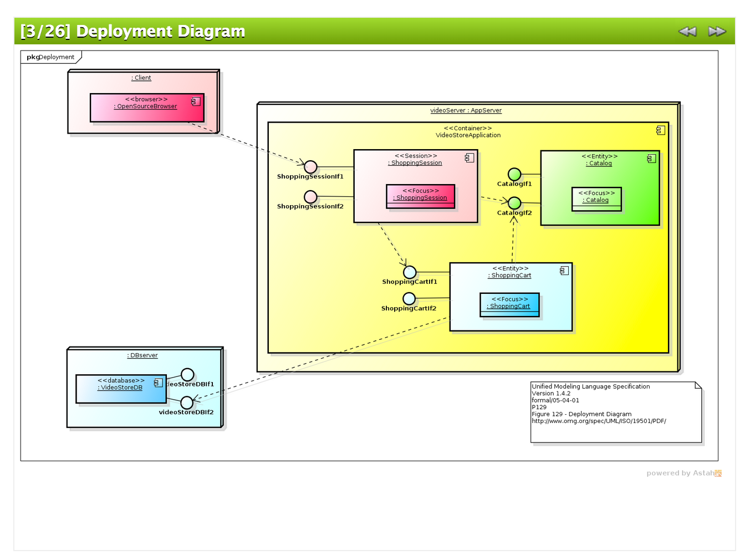Image resolution: width=745 pixels, height=560 pixels.
Task: Advance to next diagram with forward arrows
Action: (x=717, y=32)
